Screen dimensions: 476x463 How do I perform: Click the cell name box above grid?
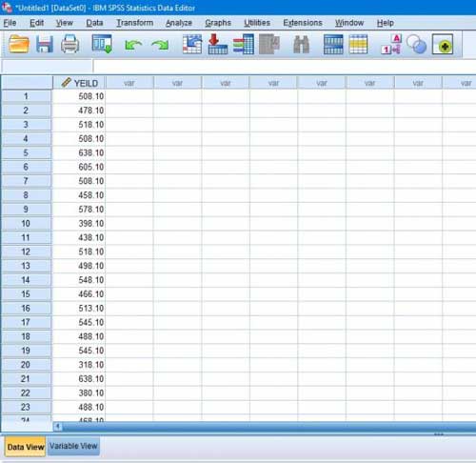[47, 66]
